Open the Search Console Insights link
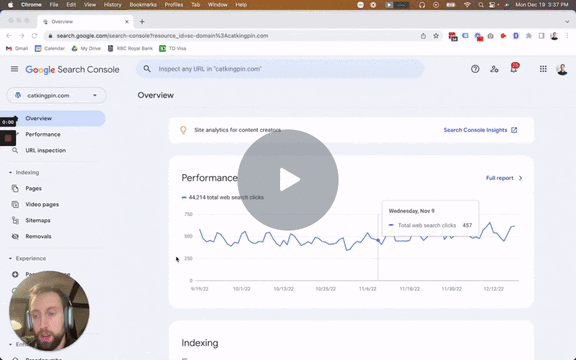This screenshot has height=360, width=576. coord(475,130)
